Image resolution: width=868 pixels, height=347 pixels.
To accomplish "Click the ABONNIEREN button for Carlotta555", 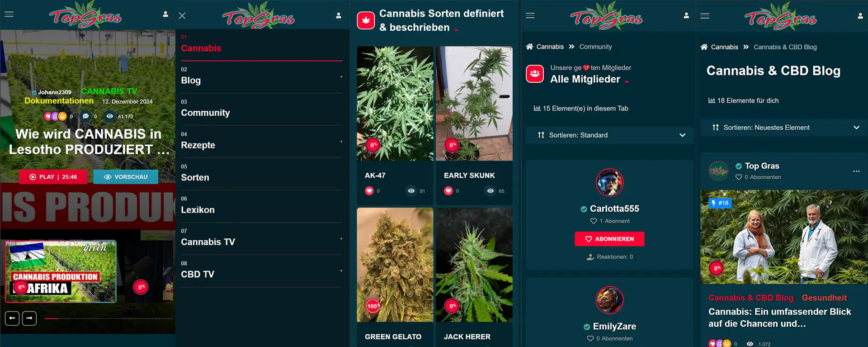I will point(609,239).
